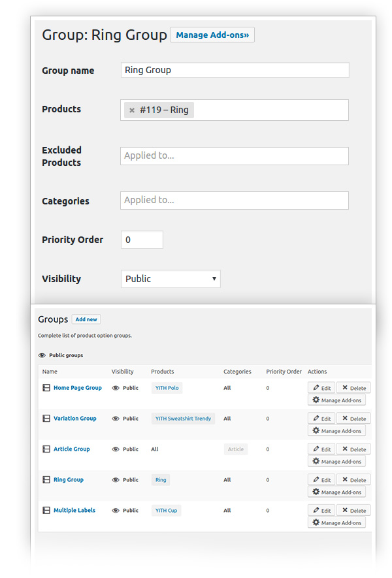Open the Categories applied-to selector
The image size is (392, 578).
(234, 200)
